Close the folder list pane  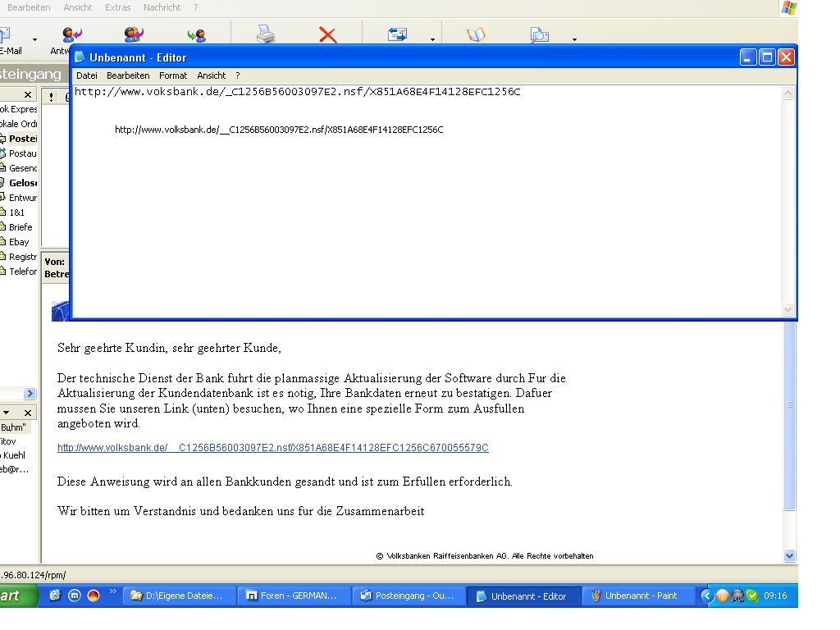pos(28,95)
